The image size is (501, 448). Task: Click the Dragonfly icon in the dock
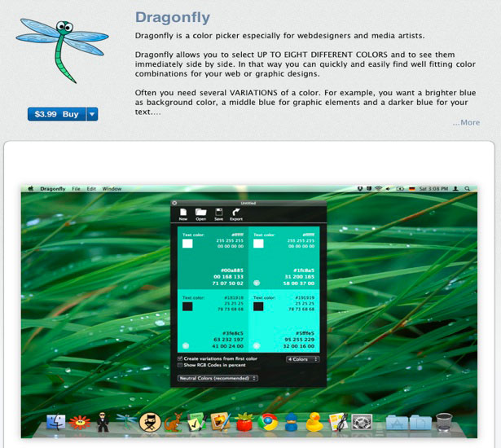(x=126, y=421)
